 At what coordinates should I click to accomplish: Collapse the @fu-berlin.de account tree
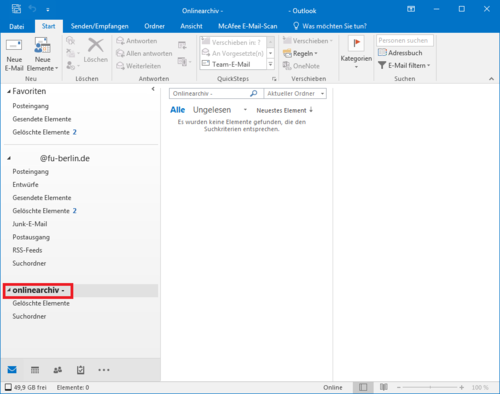[9, 158]
